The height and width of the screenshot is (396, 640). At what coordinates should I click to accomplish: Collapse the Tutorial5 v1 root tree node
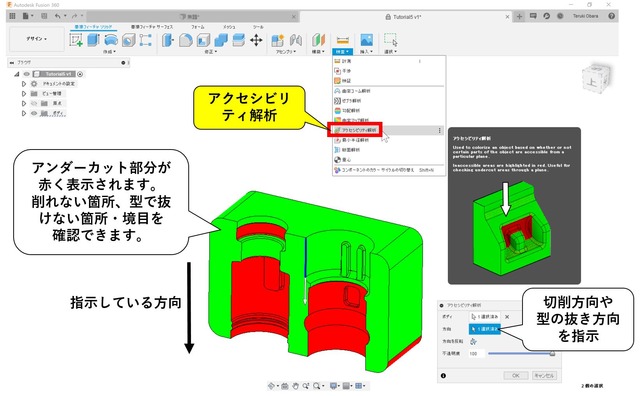pos(17,74)
